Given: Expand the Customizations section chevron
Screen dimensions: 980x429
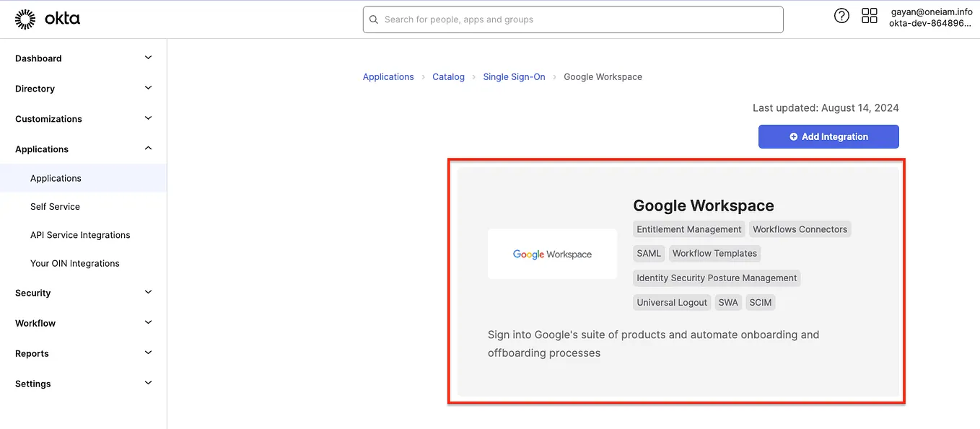Looking at the screenshot, I should click(x=148, y=118).
